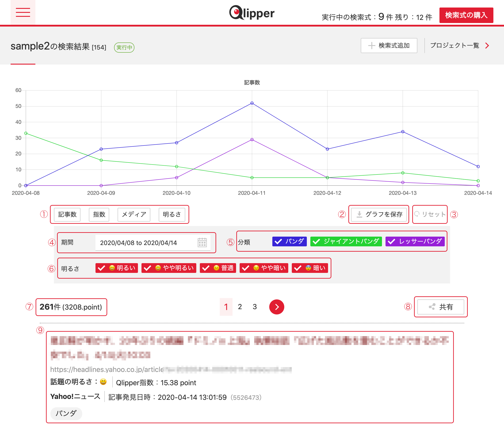Image resolution: width=504 pixels, height=429 pixels.
Task: Go to next page with red arrow
Action: [277, 307]
